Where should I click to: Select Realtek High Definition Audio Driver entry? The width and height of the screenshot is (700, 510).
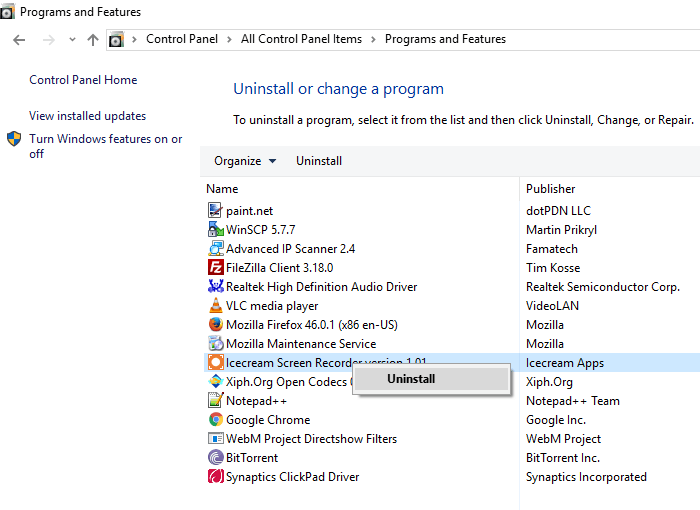coord(321,287)
